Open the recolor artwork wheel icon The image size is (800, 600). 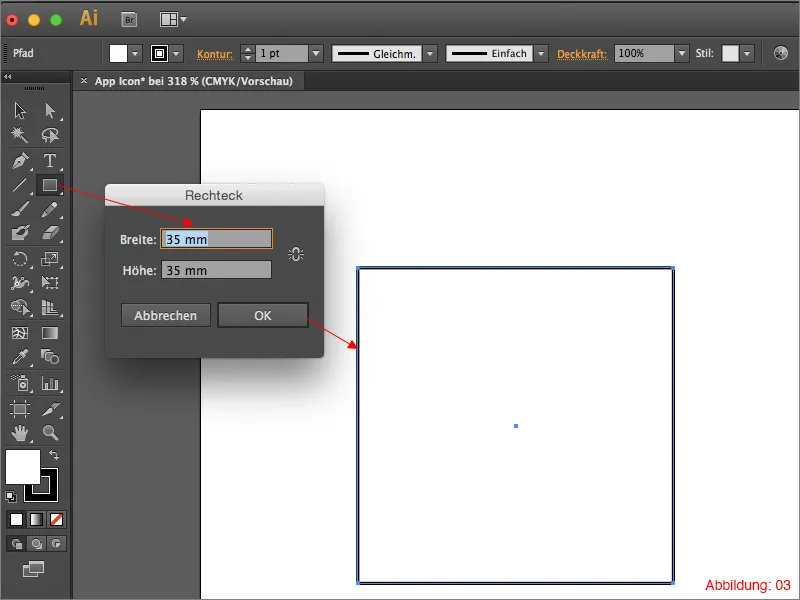pos(781,53)
